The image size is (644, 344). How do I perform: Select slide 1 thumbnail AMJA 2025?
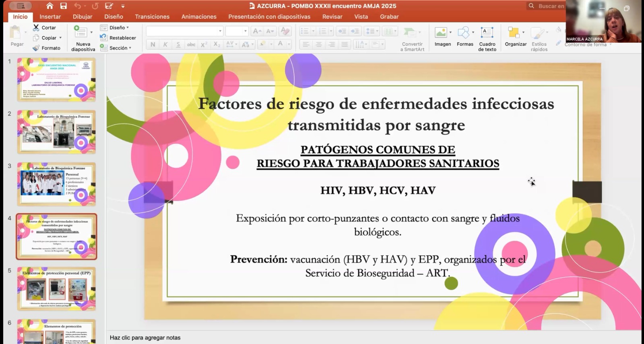coord(56,79)
